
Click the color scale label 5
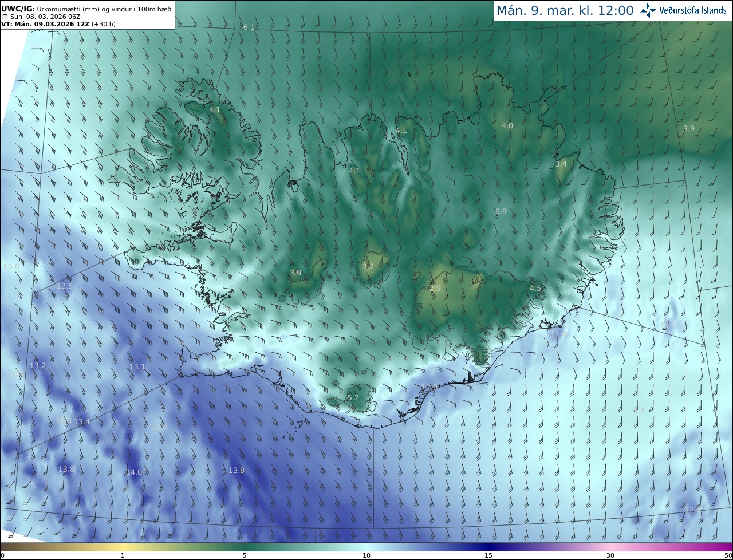[245, 556]
